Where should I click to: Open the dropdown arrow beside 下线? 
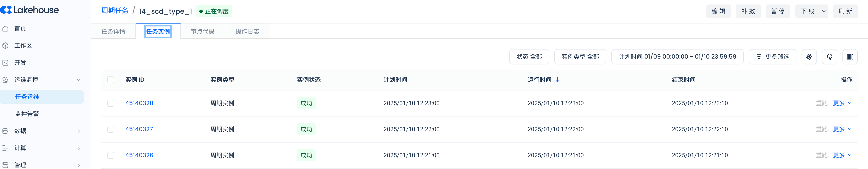[824, 11]
